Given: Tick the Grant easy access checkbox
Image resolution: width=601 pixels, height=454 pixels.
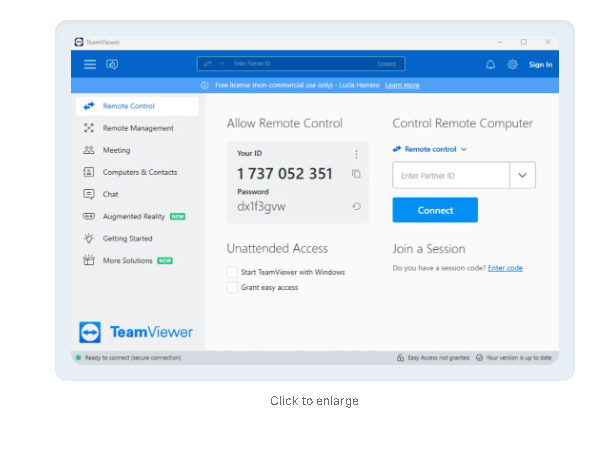Looking at the screenshot, I should pos(232,287).
